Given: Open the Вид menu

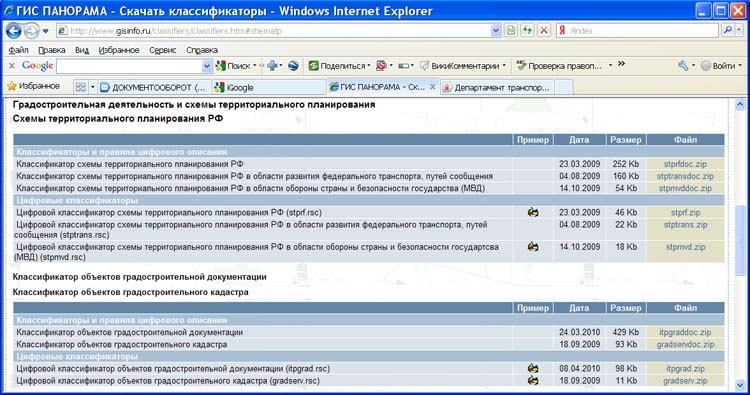Looking at the screenshot, I should (x=82, y=50).
